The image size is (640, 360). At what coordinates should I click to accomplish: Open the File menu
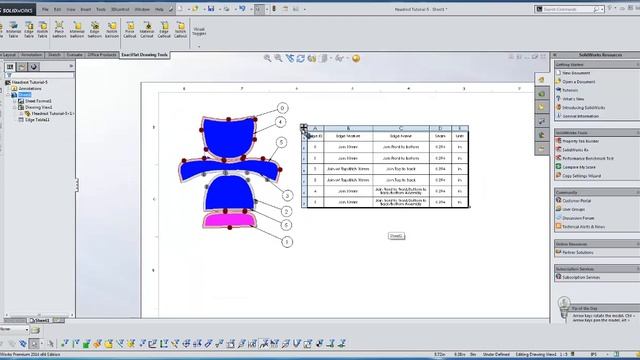[45, 9]
